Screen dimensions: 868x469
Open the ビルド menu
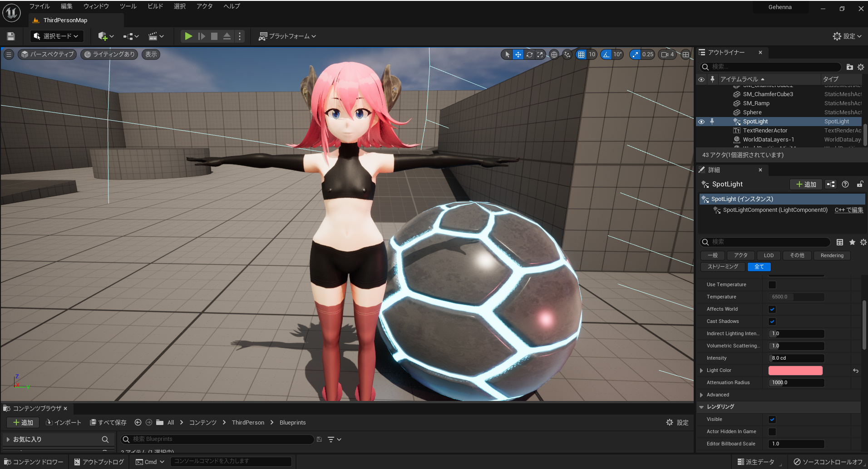pyautogui.click(x=155, y=6)
